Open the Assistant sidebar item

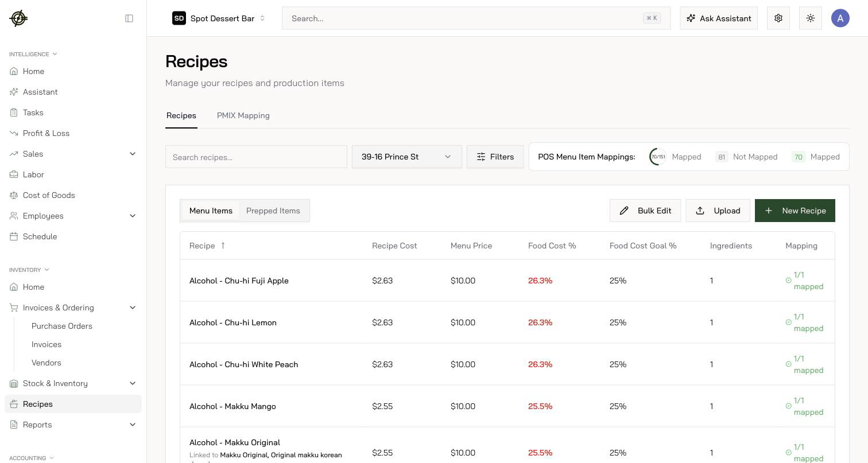(73, 92)
